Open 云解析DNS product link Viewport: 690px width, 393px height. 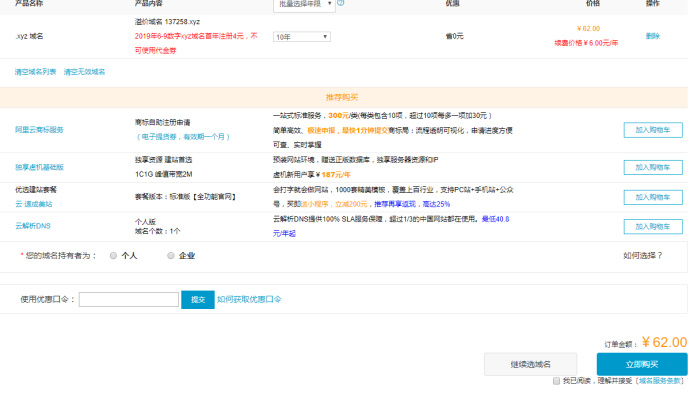point(33,226)
